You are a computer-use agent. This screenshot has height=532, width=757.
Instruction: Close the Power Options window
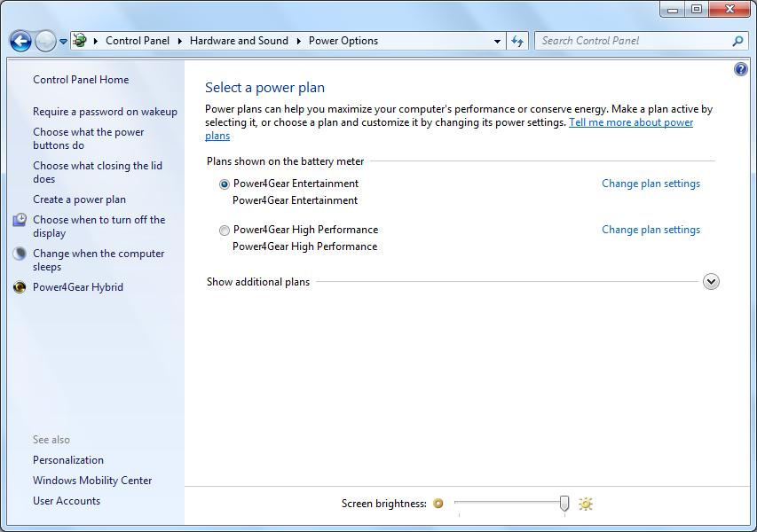tap(730, 9)
